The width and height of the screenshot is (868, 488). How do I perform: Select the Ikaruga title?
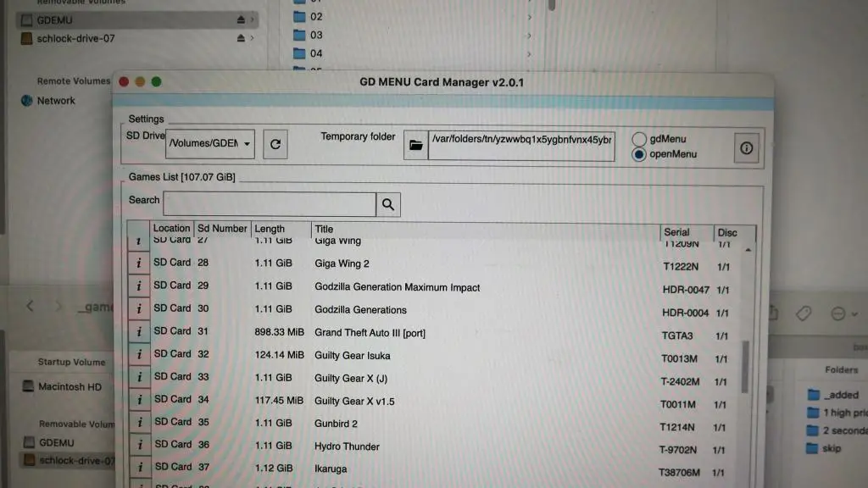(331, 469)
